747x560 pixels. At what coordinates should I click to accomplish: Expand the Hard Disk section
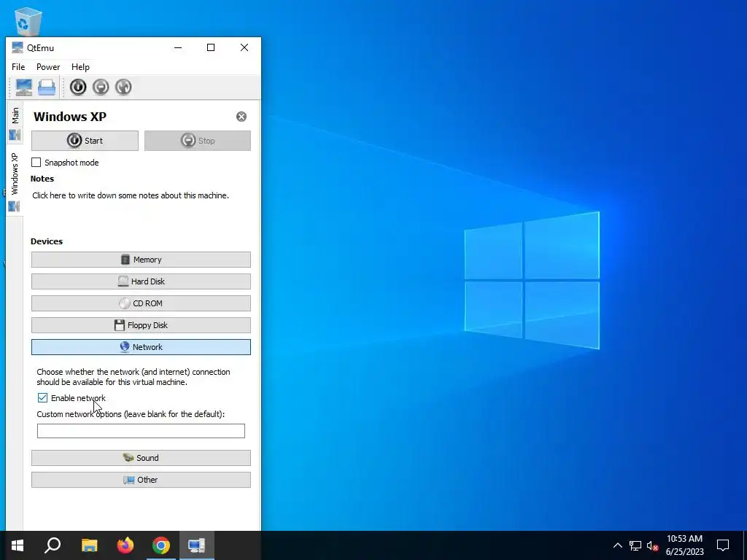(141, 281)
